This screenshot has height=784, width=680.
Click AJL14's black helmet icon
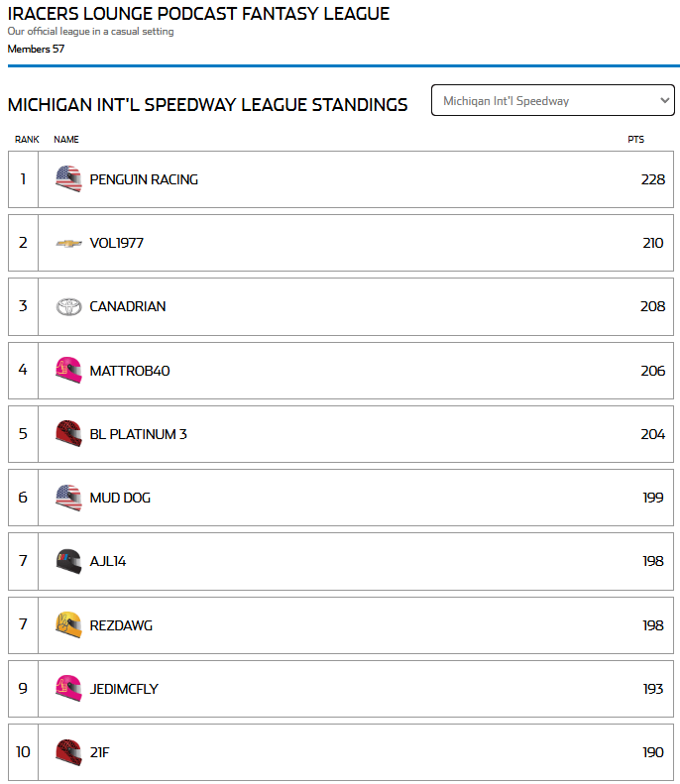pos(68,561)
